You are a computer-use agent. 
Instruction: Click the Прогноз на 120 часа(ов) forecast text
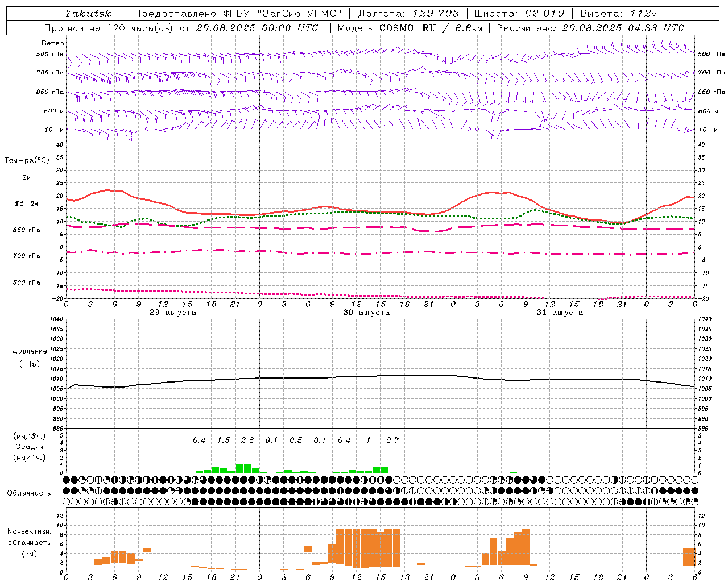pyautogui.click(x=108, y=28)
